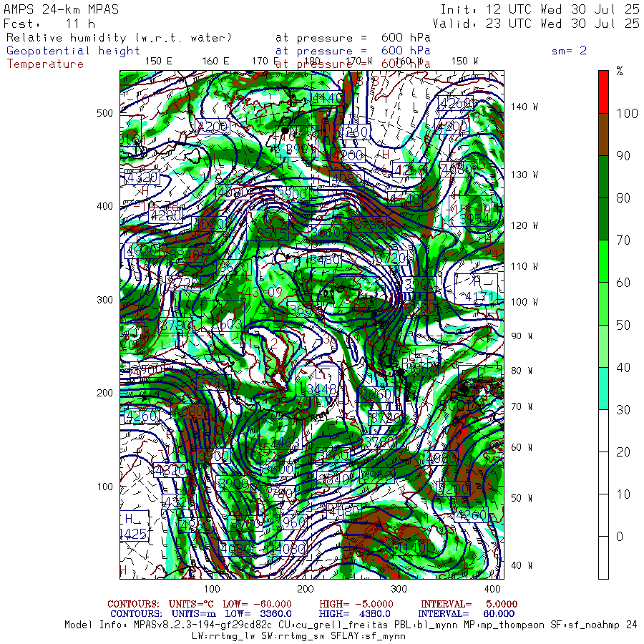Click the '60 W' label right of map
The width and height of the screenshot is (644, 644).
(522, 448)
